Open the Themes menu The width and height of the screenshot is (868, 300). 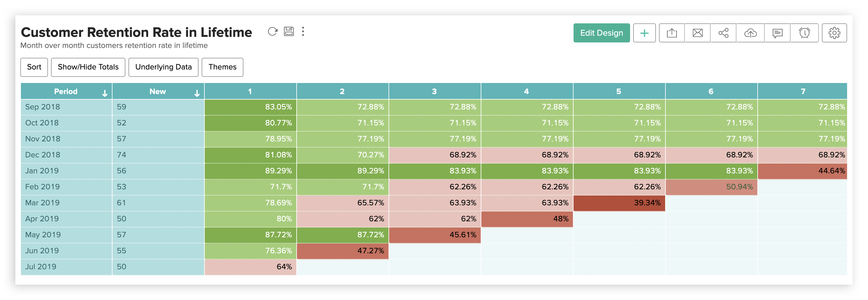point(223,67)
